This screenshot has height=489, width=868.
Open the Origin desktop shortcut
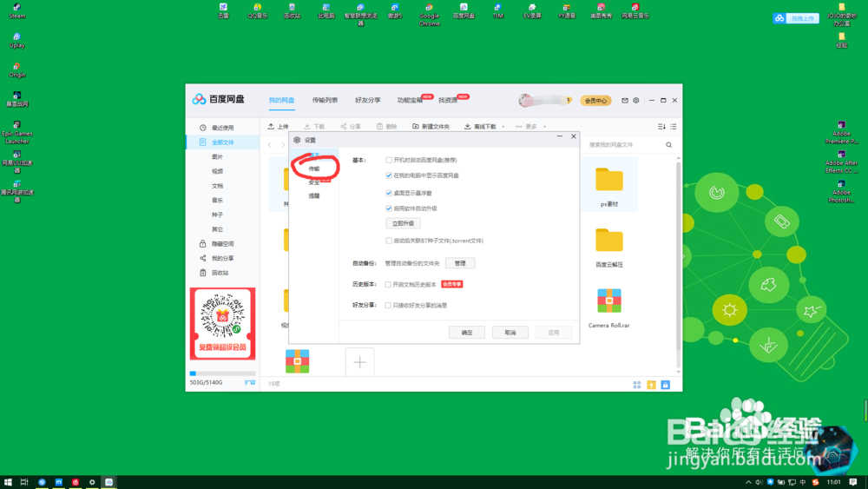(17, 69)
